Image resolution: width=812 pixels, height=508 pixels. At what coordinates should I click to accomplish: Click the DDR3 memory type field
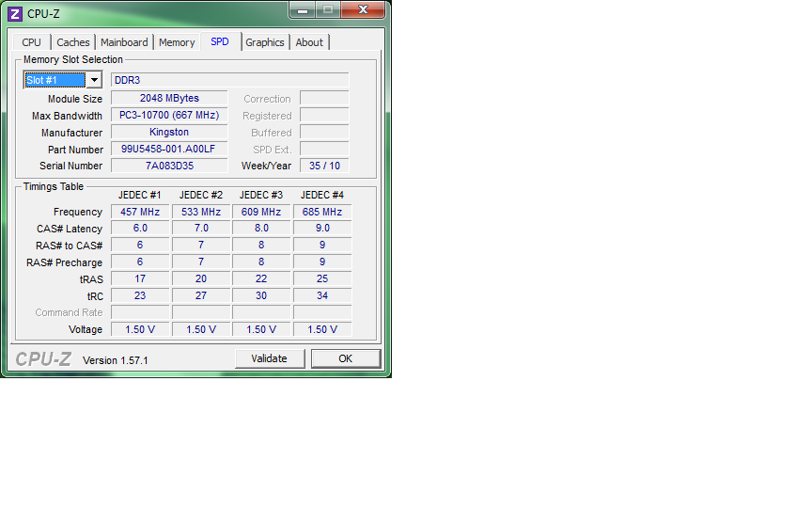[230, 80]
